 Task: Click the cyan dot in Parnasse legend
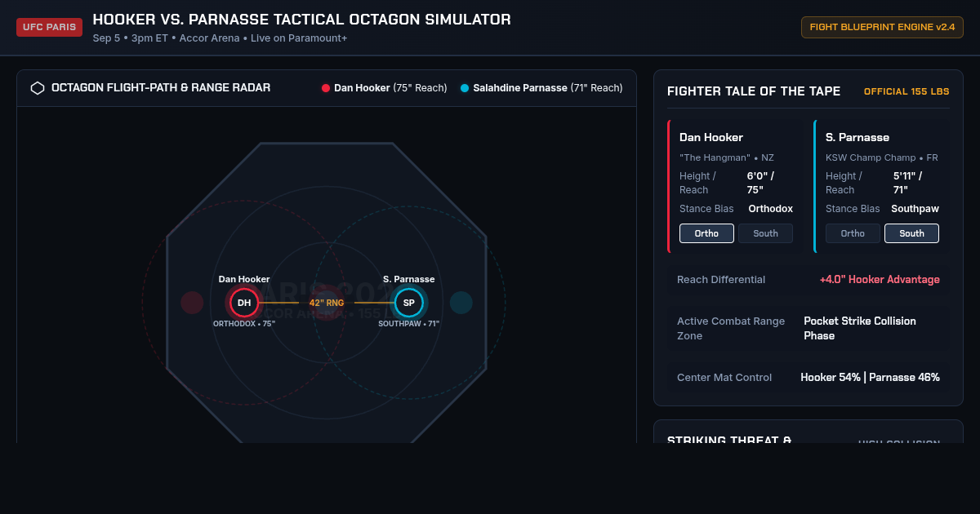click(x=465, y=88)
